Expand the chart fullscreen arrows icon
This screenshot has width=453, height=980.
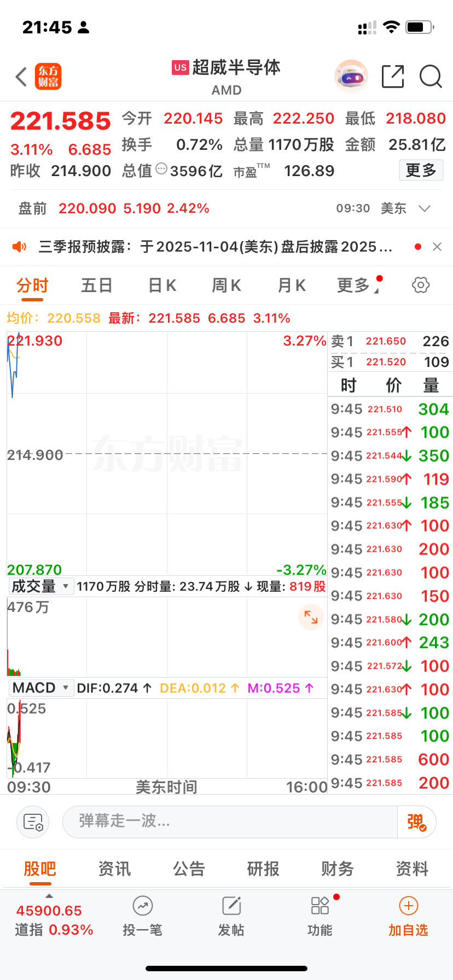(311, 617)
